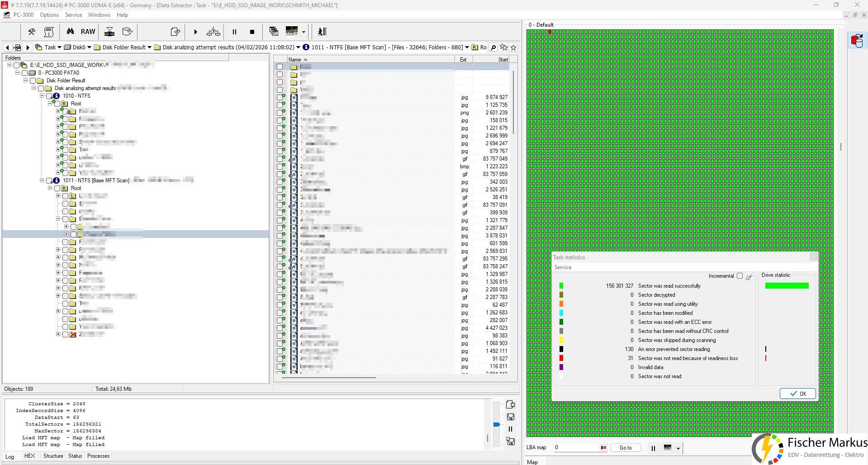Click the RAW recovery toolbar button
This screenshot has width=868, height=465.
[x=88, y=32]
